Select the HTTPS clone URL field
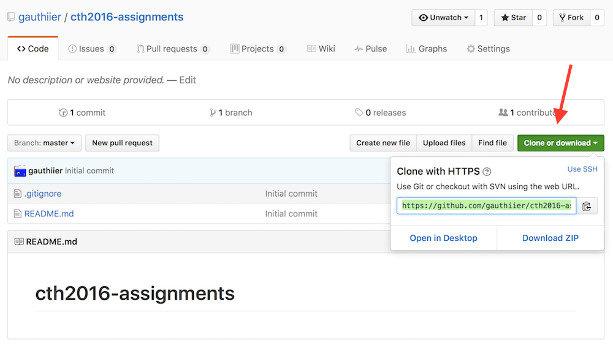613x364 pixels. (486, 205)
